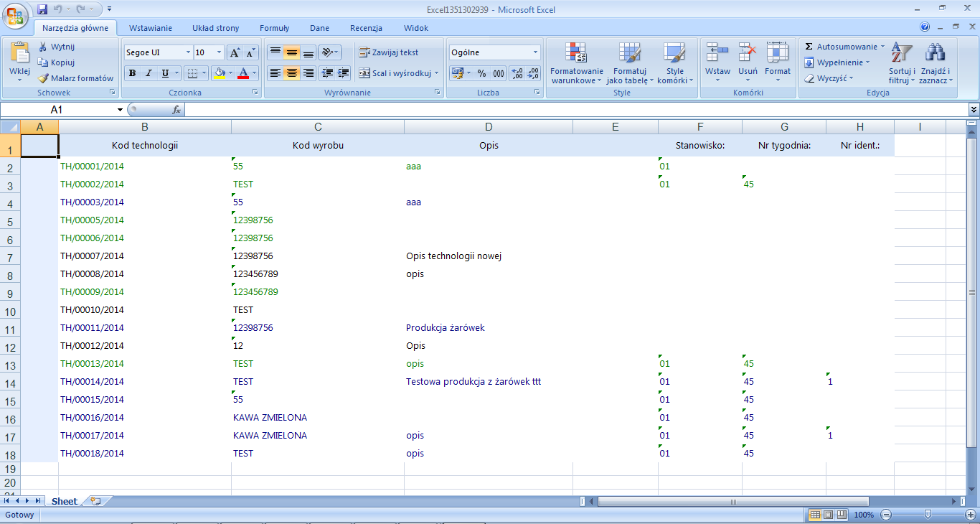Increase indent

[x=344, y=73]
